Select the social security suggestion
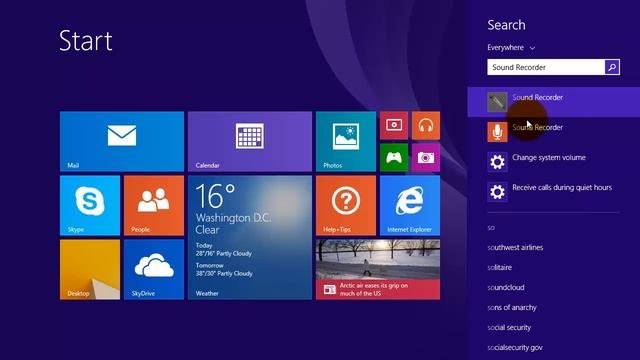The height and width of the screenshot is (360, 640). click(x=509, y=327)
